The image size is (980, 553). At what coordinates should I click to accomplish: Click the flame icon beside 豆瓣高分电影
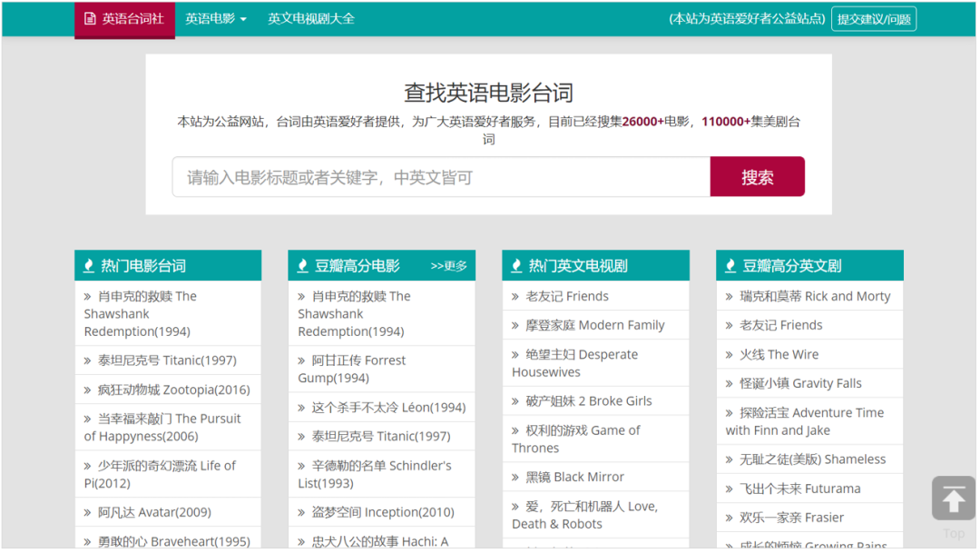tap(302, 266)
